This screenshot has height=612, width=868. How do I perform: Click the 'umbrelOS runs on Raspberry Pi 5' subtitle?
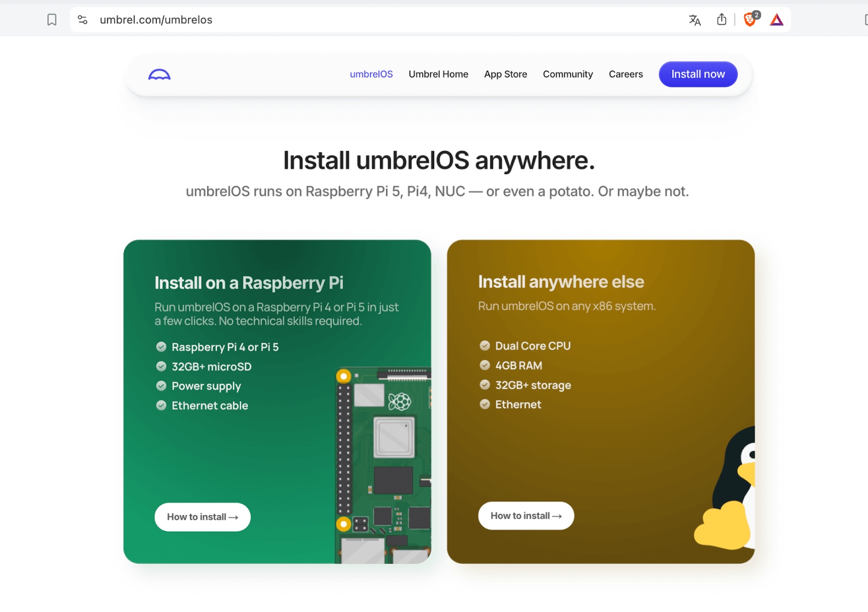(437, 191)
